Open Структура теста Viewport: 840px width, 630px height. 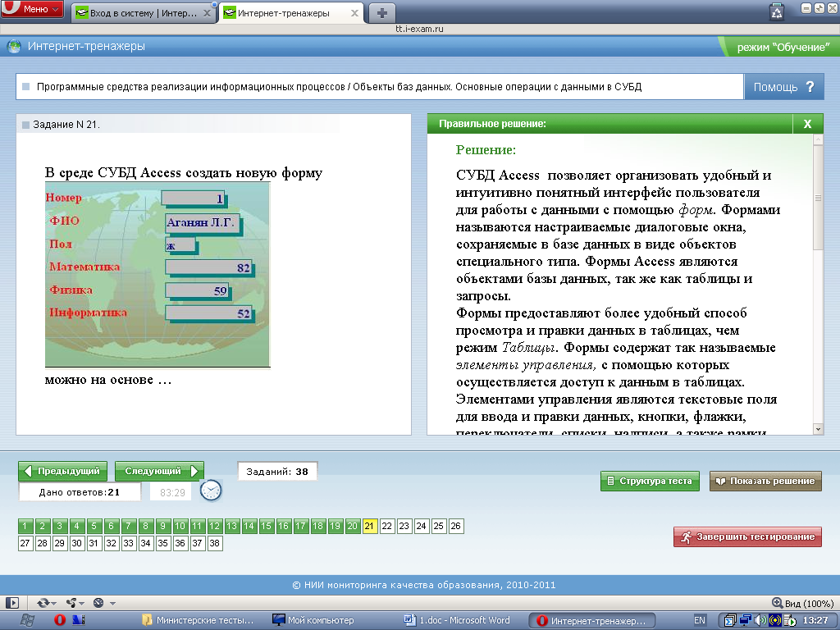[650, 481]
